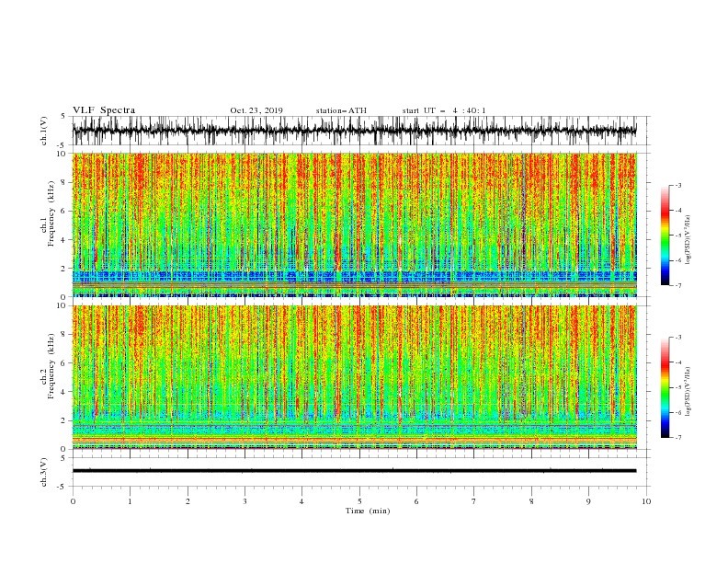Click the ch.1 spectrogram '6' kHz tick label
The width and height of the screenshot is (728, 563).
point(64,211)
